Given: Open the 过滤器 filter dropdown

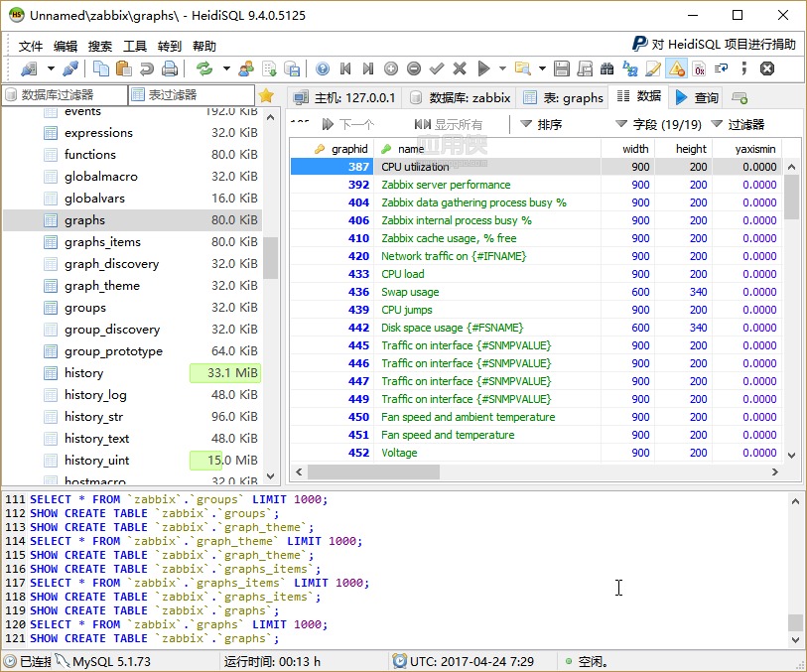Looking at the screenshot, I should pos(738,124).
